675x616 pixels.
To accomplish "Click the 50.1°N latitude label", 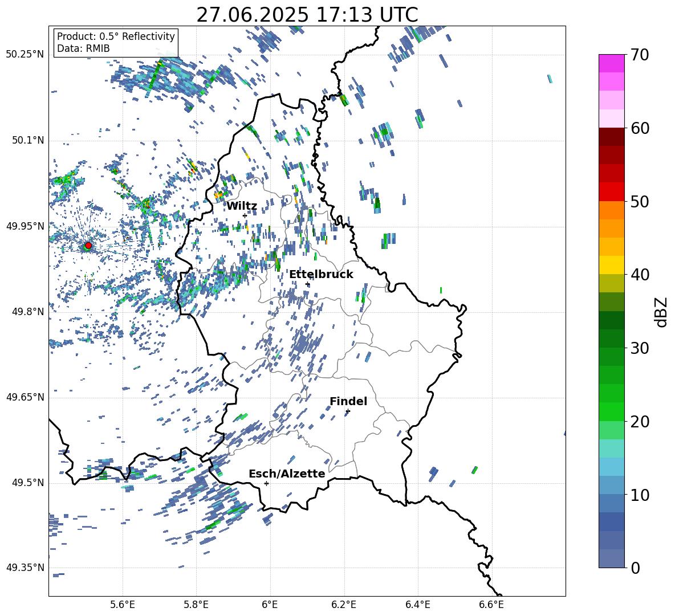I will (x=28, y=140).
